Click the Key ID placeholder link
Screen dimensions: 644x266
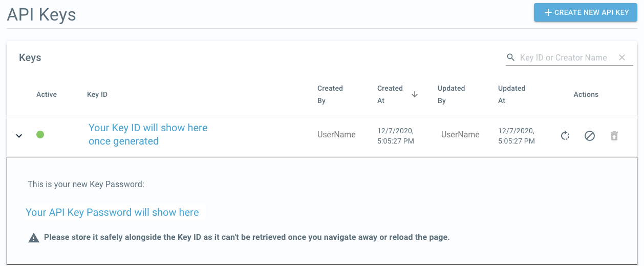[148, 134]
